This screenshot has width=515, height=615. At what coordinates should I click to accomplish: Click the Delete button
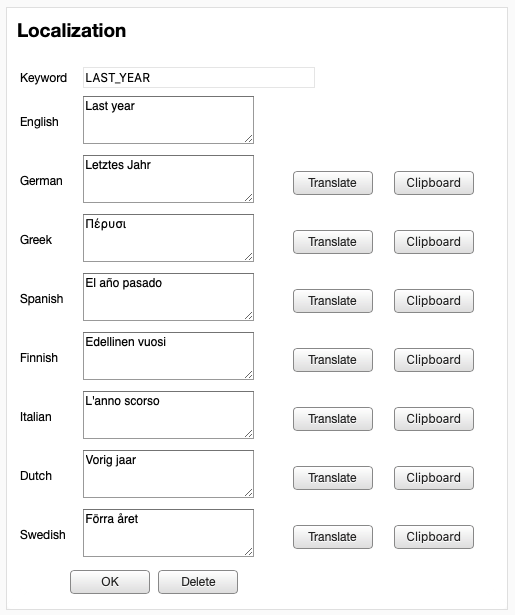[x=198, y=582]
